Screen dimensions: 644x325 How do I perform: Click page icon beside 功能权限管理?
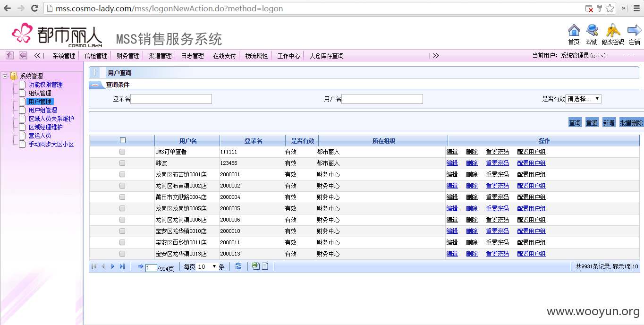click(x=22, y=85)
